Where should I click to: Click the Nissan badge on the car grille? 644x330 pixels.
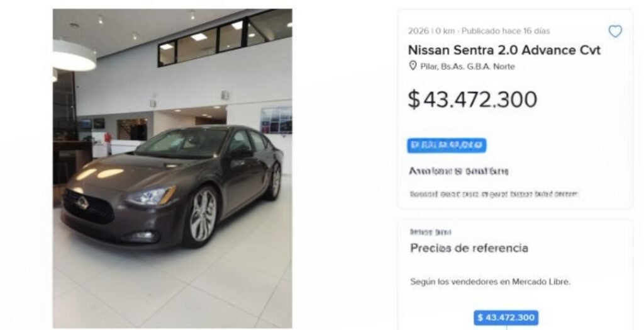coord(82,202)
